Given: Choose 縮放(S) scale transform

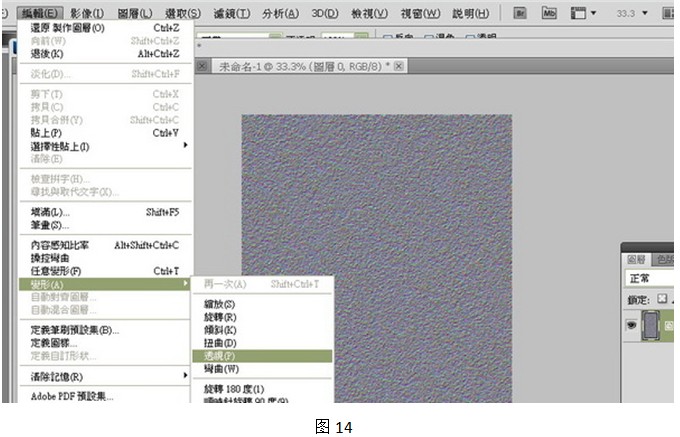Looking at the screenshot, I should coord(262,304).
